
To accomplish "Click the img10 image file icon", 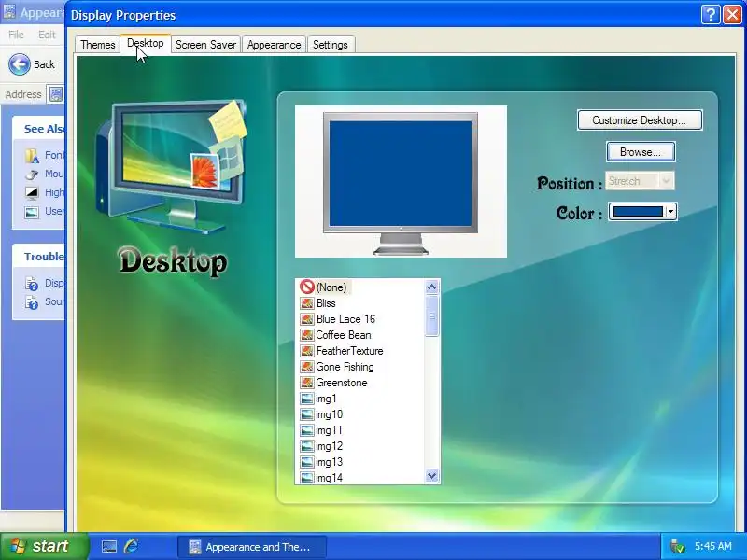I will click(307, 414).
